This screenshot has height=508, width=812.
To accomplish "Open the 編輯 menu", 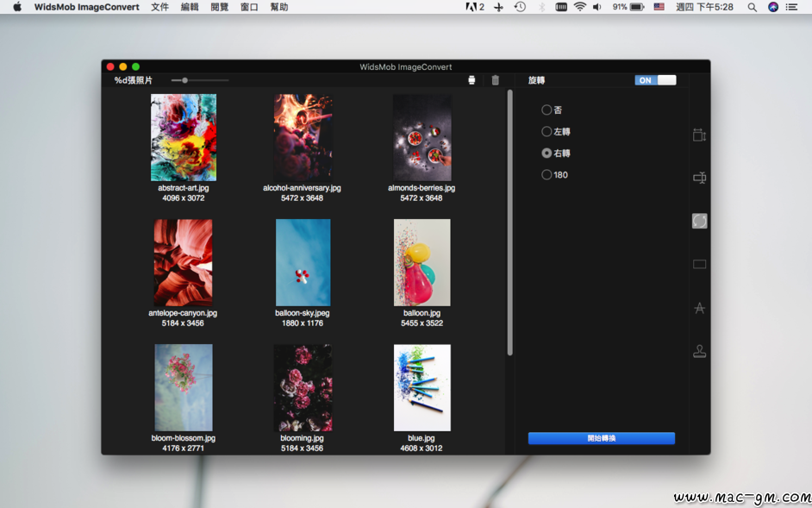I will tap(190, 7).
